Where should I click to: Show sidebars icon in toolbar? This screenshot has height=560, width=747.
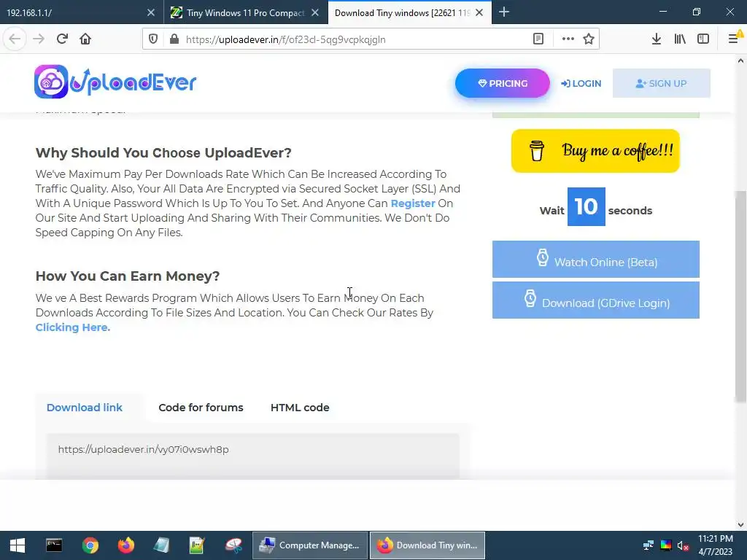click(703, 39)
